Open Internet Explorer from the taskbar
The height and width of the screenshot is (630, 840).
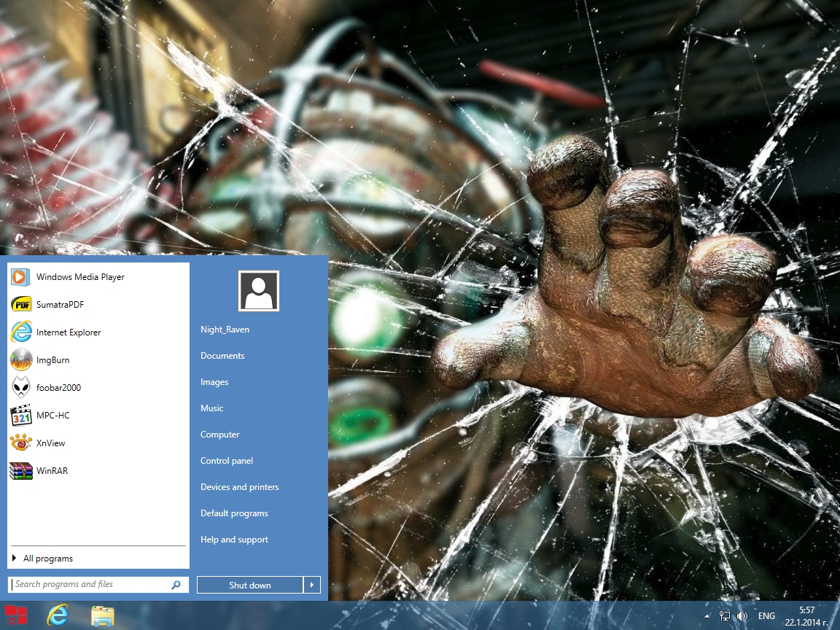coord(58,615)
